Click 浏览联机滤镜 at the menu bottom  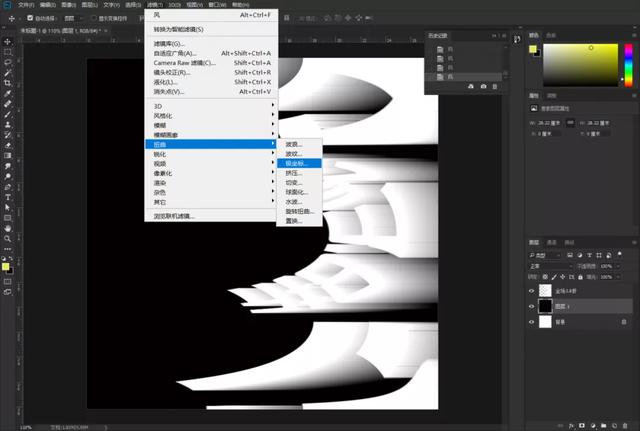pos(175,215)
